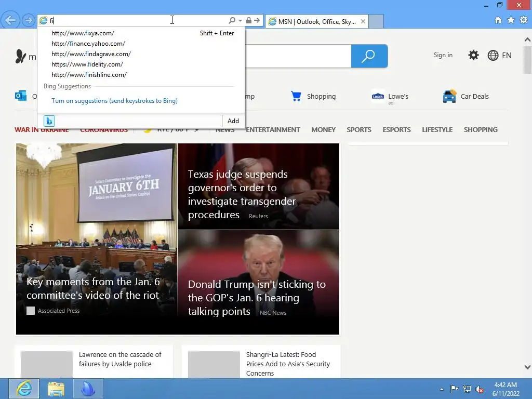This screenshot has width=532, height=399.
Task: Click the blue MSN search button
Action: point(369,56)
